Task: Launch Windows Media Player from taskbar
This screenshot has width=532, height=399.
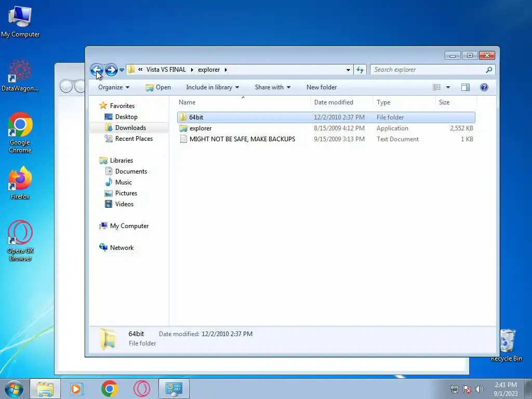Action: click(x=77, y=389)
